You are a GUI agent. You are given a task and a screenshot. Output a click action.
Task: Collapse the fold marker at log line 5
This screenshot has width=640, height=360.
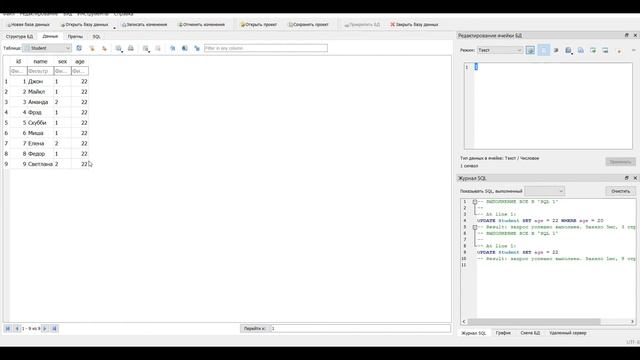click(x=475, y=227)
